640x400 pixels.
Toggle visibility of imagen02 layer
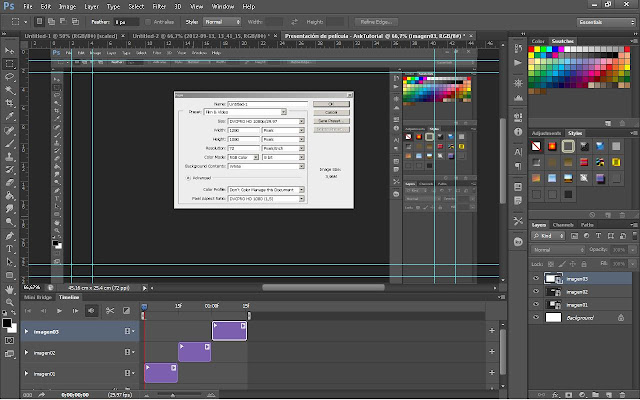point(536,292)
